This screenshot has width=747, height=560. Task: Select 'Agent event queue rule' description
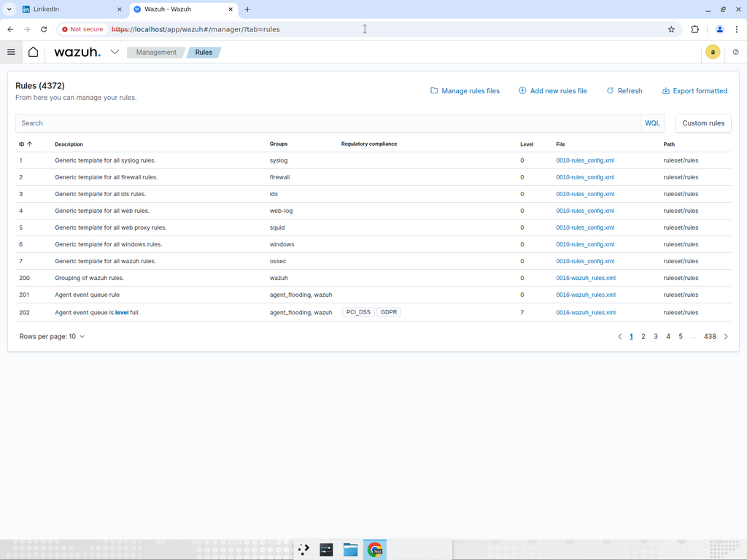[87, 295]
